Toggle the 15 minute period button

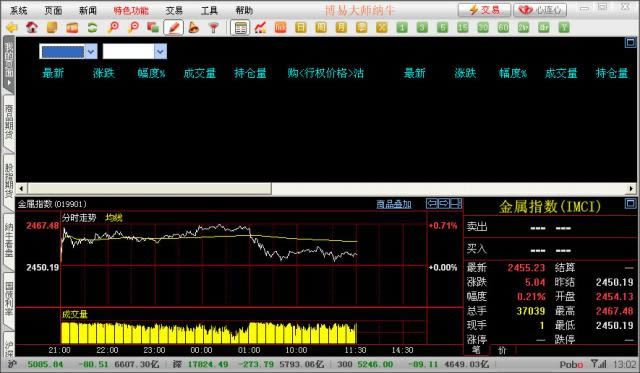pyautogui.click(x=462, y=28)
